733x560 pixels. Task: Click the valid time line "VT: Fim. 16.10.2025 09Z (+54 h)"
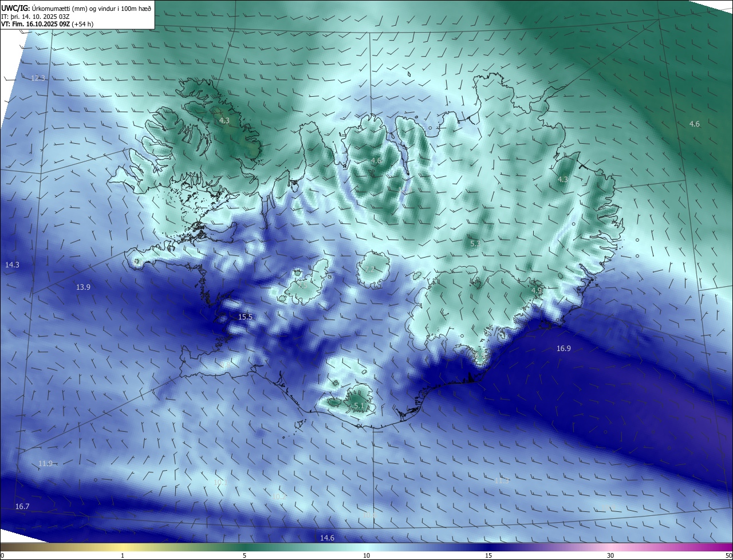pyautogui.click(x=48, y=24)
